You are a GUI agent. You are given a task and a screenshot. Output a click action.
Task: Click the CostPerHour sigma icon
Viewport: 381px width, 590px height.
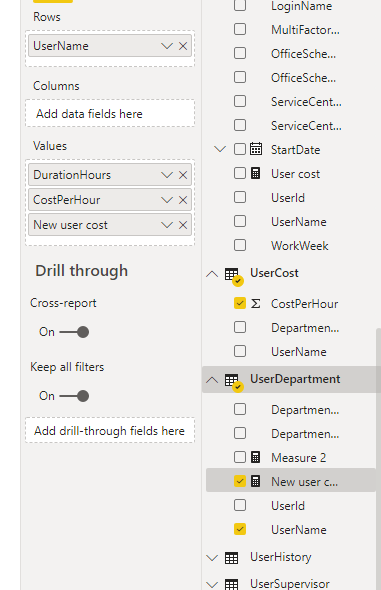point(255,304)
